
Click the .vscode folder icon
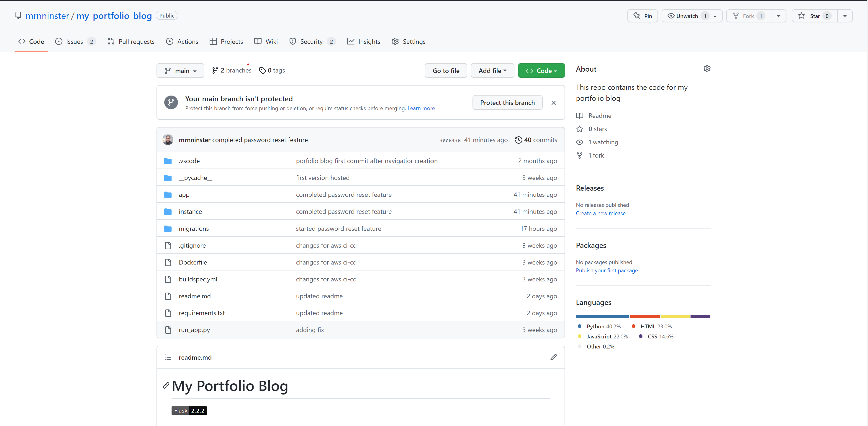168,161
